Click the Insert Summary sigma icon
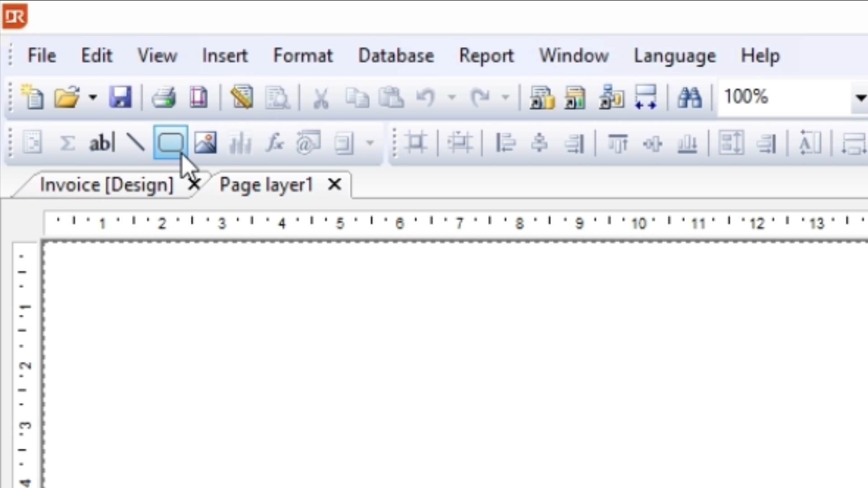Viewport: 868px width, 488px height. click(x=67, y=143)
